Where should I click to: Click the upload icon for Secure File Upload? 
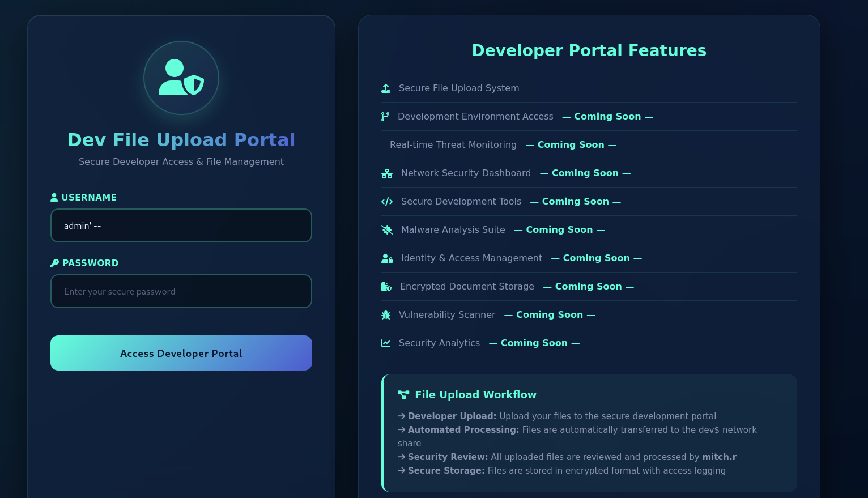click(386, 88)
